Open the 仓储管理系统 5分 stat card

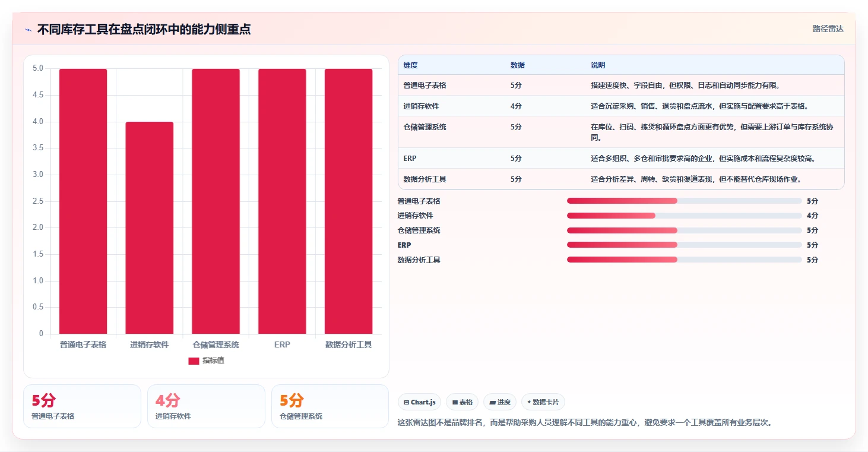[330, 406]
